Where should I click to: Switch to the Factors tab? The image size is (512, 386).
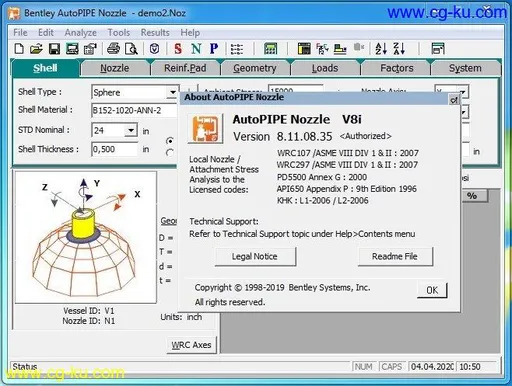[397, 68]
